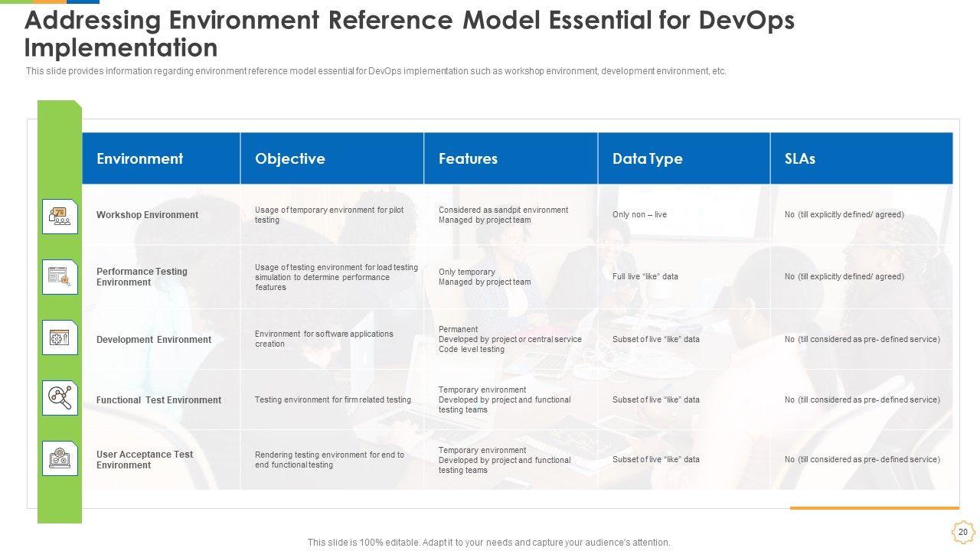Click the Workshop Environment row icon

tap(60, 216)
